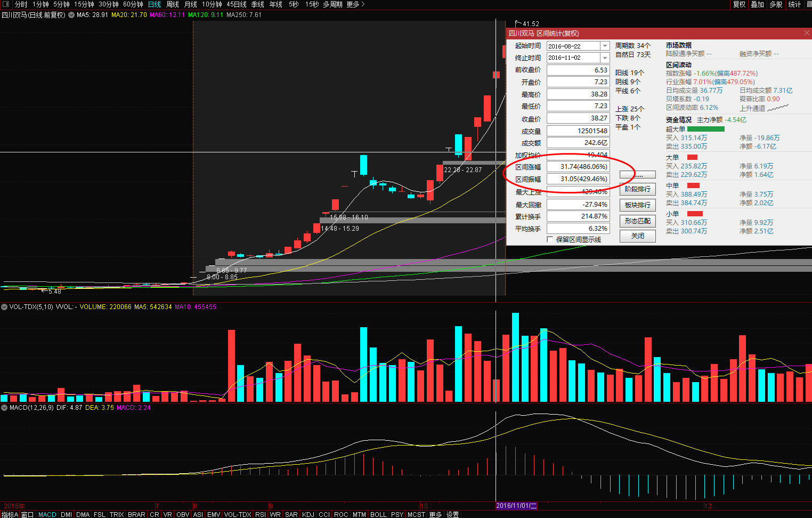Select the RSI indicator tab

pyautogui.click(x=261, y=514)
